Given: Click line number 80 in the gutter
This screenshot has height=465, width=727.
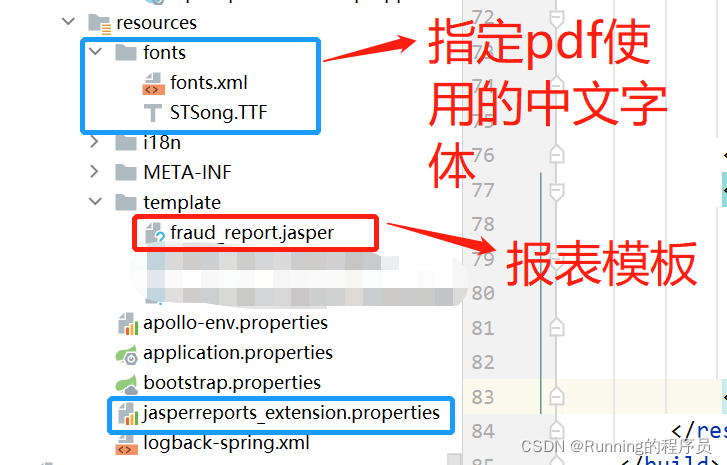Looking at the screenshot, I should pyautogui.click(x=483, y=293).
